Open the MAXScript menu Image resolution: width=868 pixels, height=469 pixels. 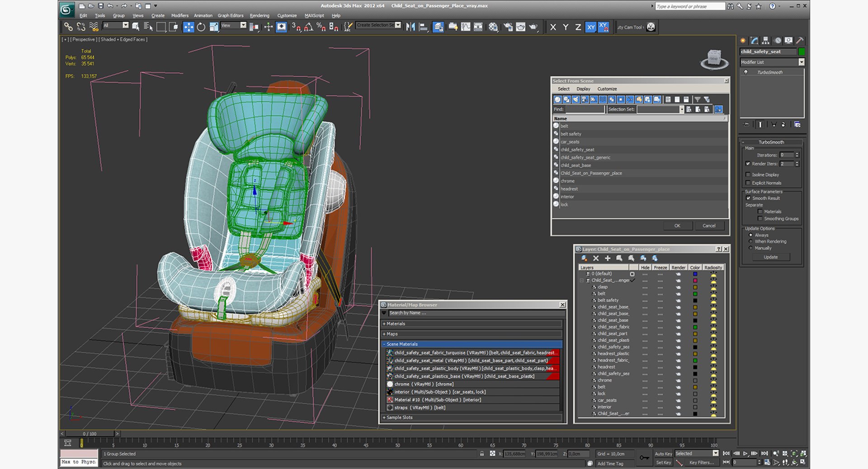coord(314,15)
